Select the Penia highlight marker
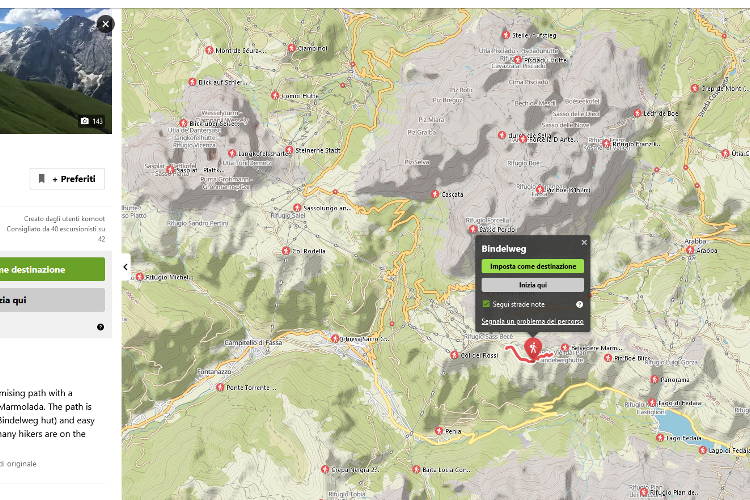 (x=439, y=431)
